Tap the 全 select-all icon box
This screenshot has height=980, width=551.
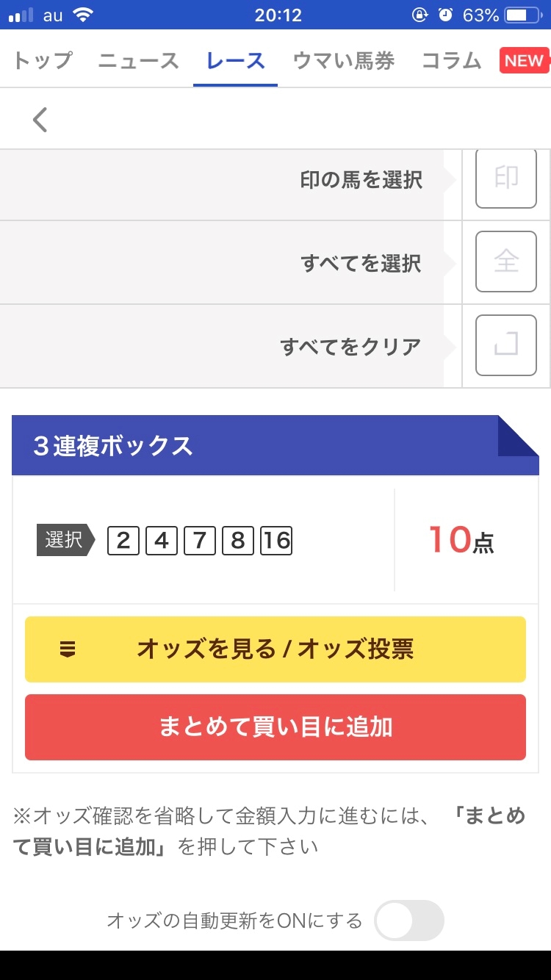[506, 262]
